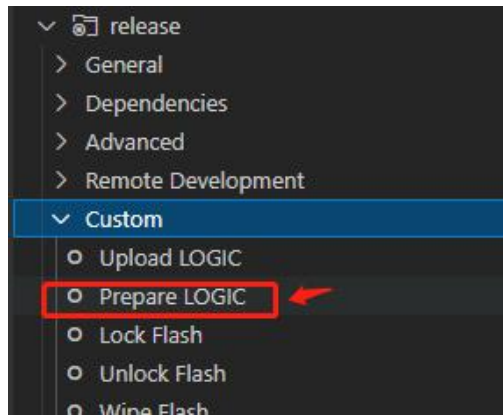
Task: Collapse the release environment chevron
Action: (46, 26)
